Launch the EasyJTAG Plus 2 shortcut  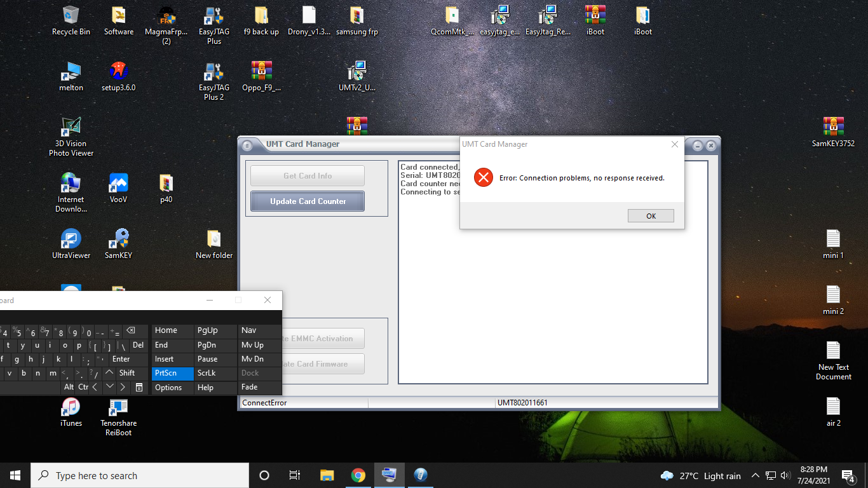(x=214, y=81)
